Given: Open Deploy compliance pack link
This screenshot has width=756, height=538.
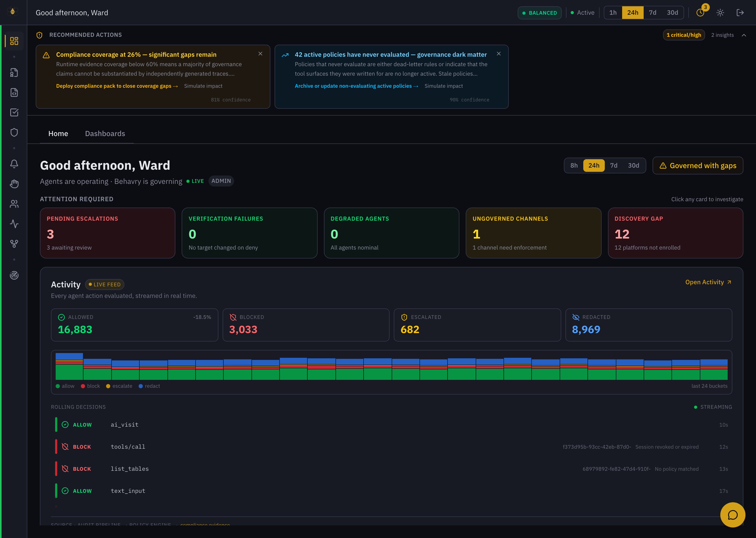Looking at the screenshot, I should 117,86.
